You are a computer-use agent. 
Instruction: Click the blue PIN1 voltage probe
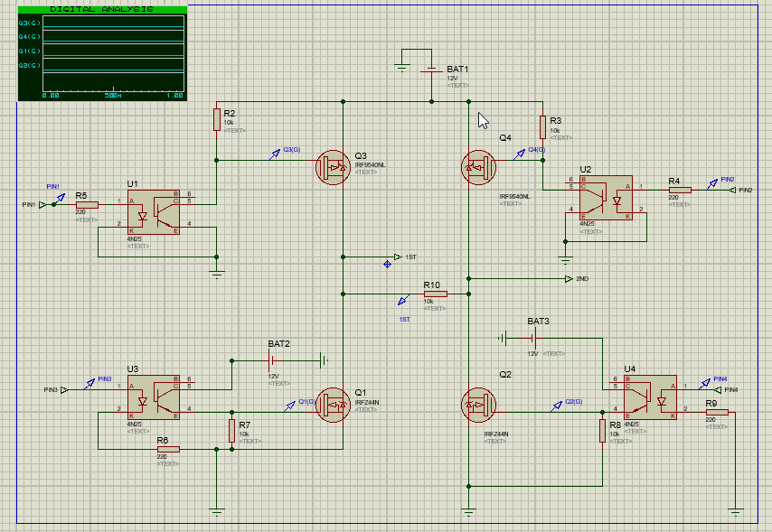[x=60, y=199]
